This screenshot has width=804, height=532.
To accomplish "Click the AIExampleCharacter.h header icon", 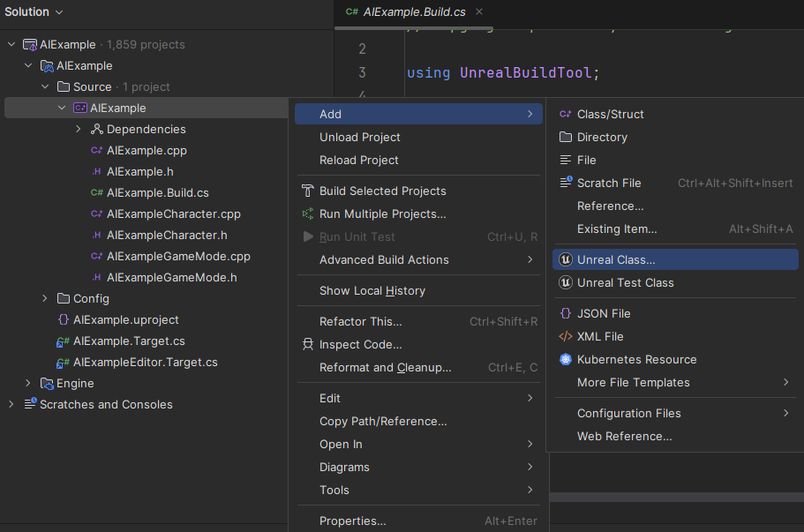I will [x=96, y=236].
